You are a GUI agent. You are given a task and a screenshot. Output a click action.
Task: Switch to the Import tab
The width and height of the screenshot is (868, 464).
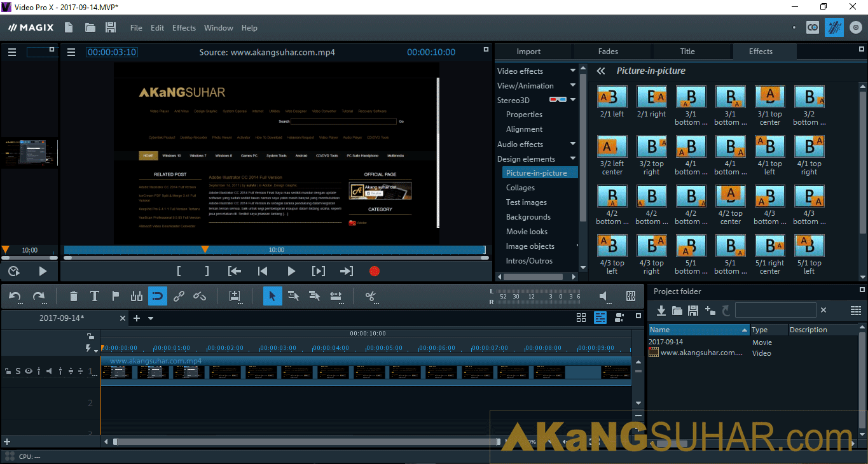click(x=528, y=52)
